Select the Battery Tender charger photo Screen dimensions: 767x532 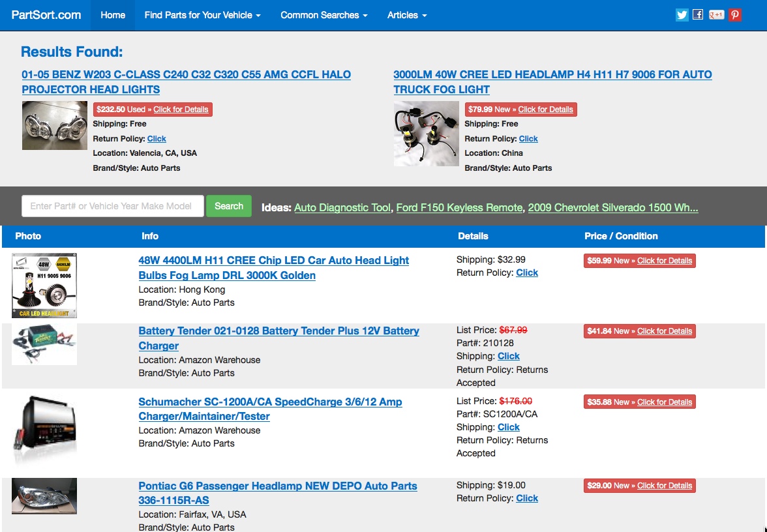pyautogui.click(x=44, y=344)
